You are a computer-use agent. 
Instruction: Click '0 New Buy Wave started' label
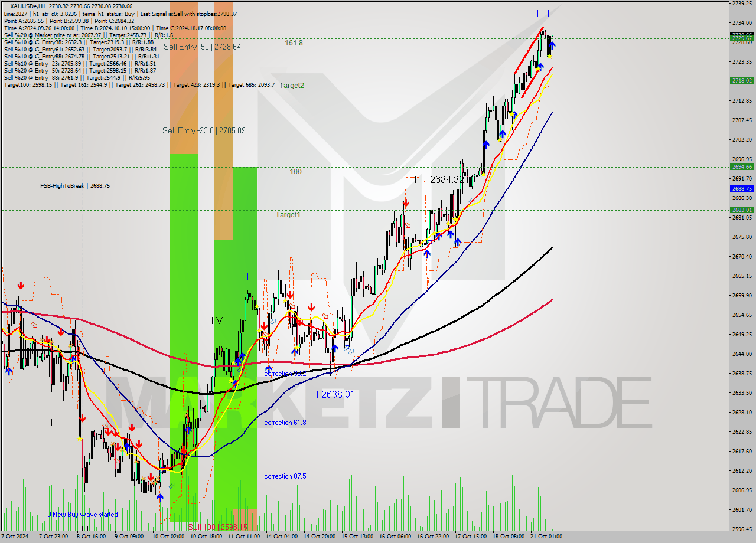83,515
